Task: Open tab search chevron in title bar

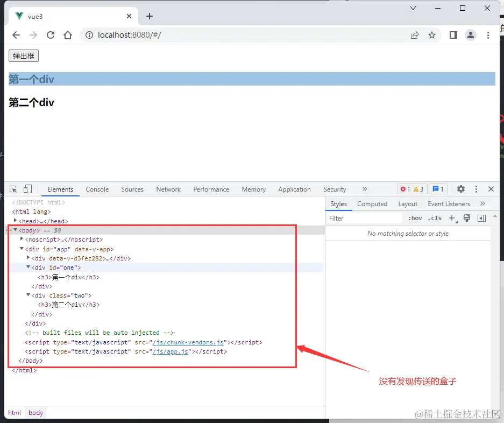Action: [x=413, y=8]
